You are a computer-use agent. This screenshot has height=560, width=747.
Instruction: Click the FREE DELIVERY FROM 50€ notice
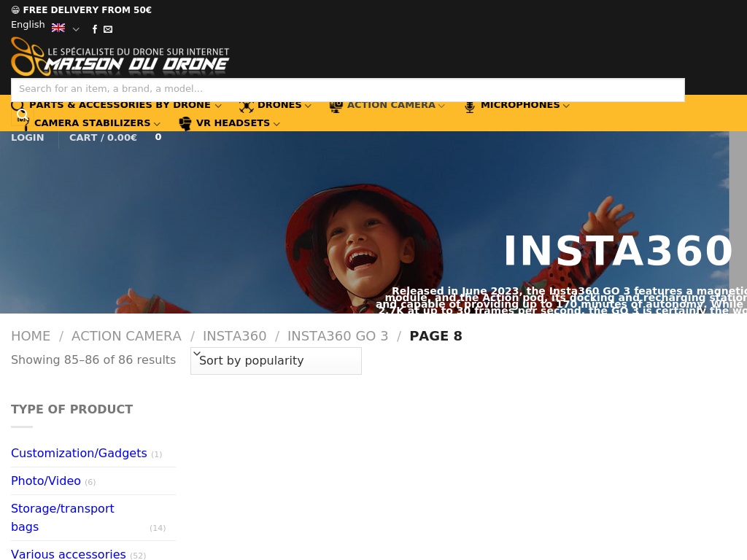88,10
